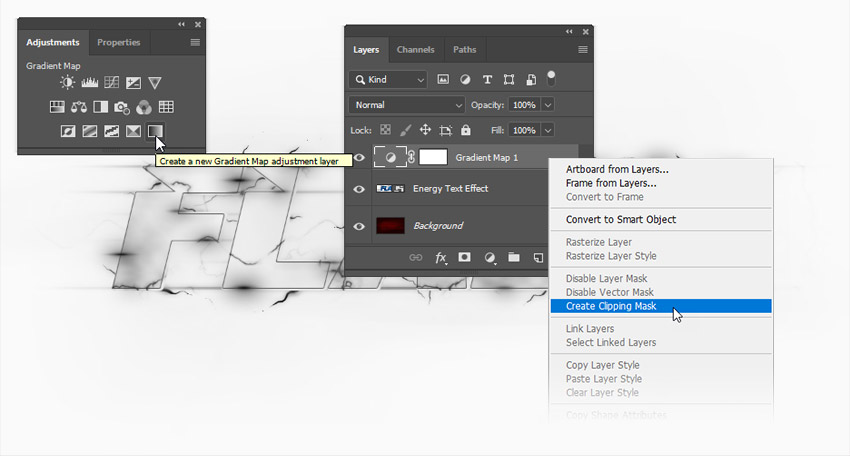
Task: Click the Gradient Map adjustment icon
Action: point(155,131)
